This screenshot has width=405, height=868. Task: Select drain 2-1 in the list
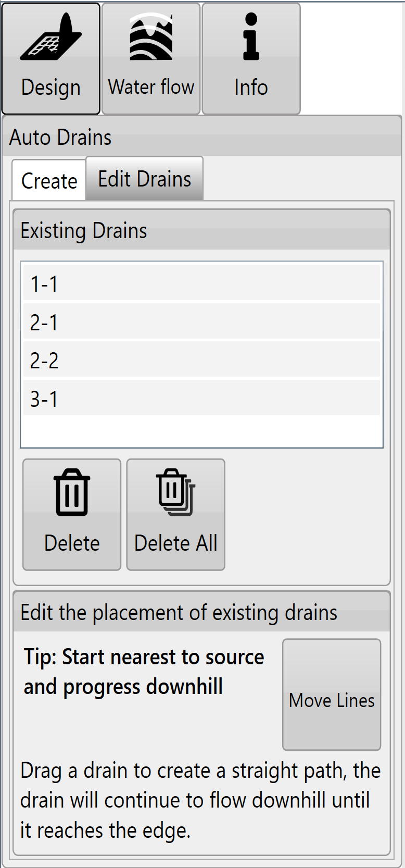[x=201, y=322]
